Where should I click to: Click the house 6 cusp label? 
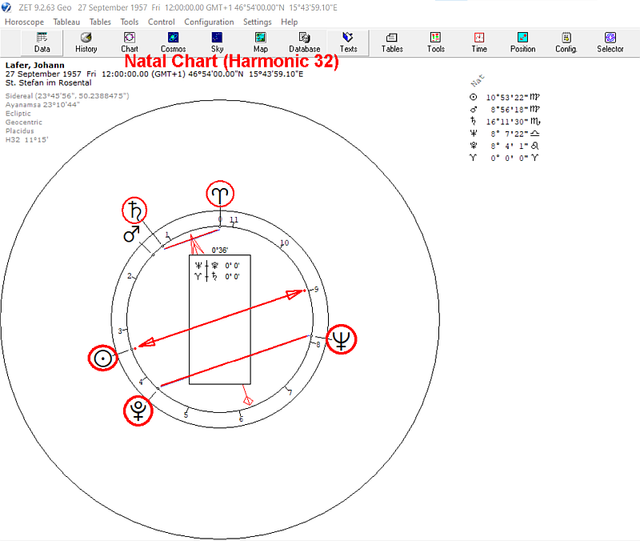[241, 419]
